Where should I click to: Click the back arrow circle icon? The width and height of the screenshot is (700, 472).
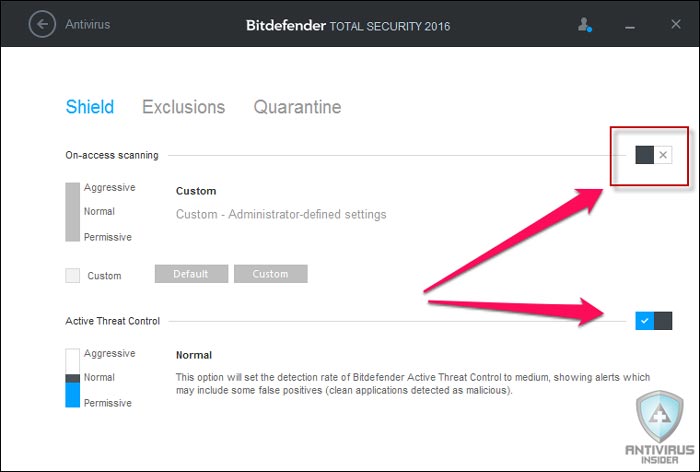coord(42,24)
